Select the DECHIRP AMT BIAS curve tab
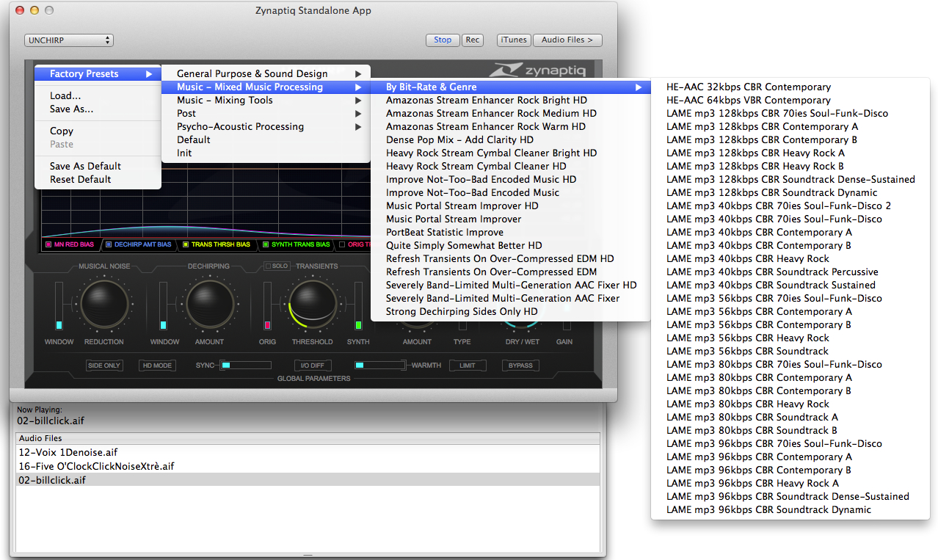Image resolution: width=938 pixels, height=560 pixels. click(x=138, y=244)
